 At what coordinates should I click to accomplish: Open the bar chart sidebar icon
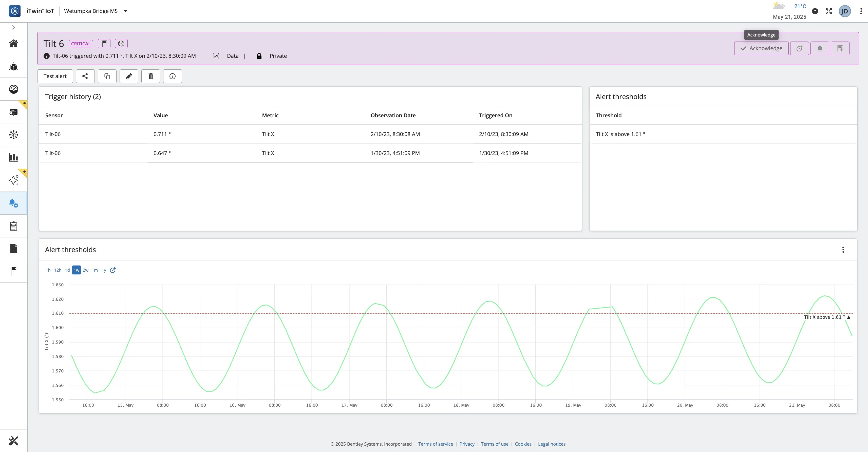13,157
